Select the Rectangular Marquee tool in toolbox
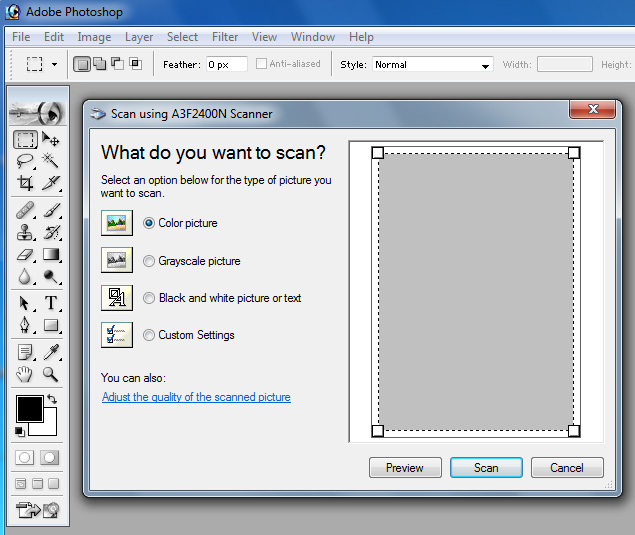The image size is (635, 535). pyautogui.click(x=25, y=140)
